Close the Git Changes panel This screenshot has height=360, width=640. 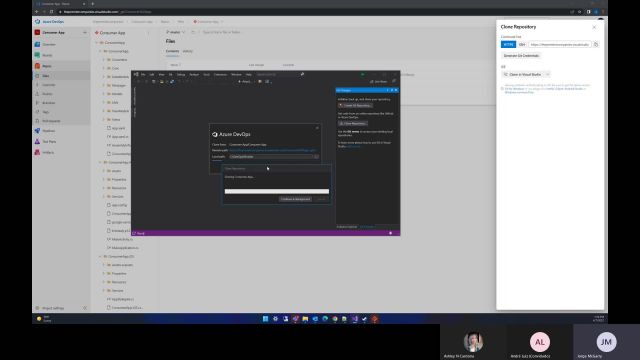pos(396,90)
